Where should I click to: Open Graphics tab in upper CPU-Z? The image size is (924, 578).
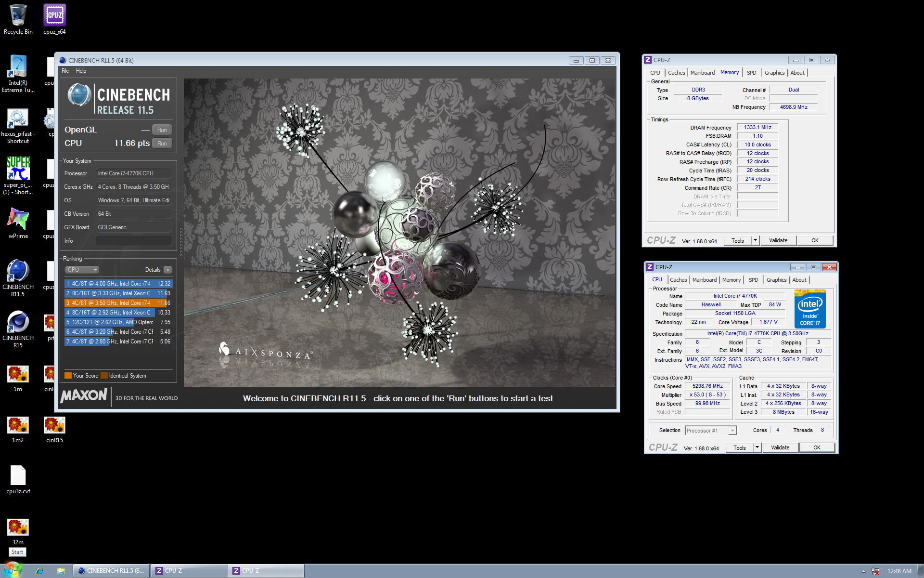tap(774, 73)
